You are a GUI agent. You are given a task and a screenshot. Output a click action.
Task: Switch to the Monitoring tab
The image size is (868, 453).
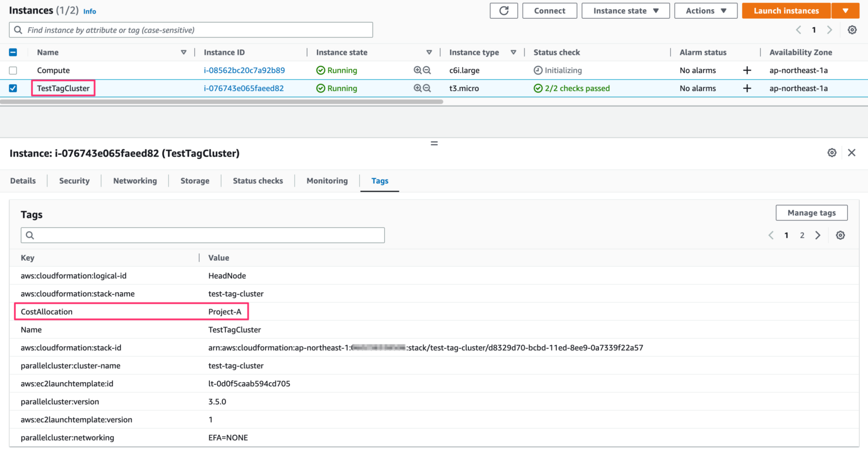pyautogui.click(x=327, y=180)
